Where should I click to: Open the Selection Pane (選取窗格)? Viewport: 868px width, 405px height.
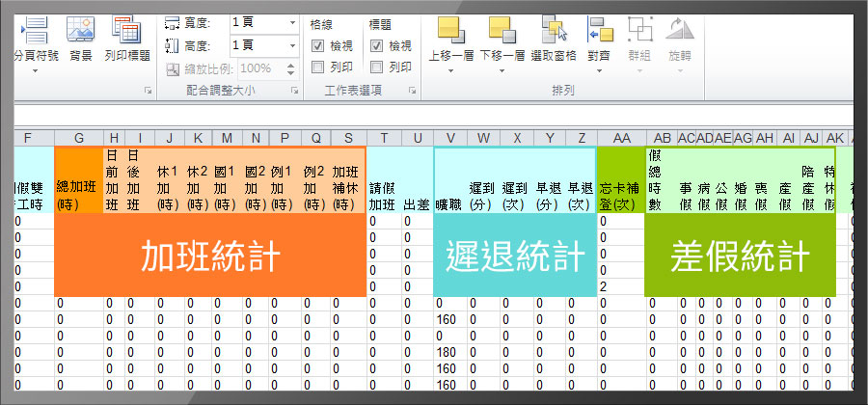click(554, 33)
